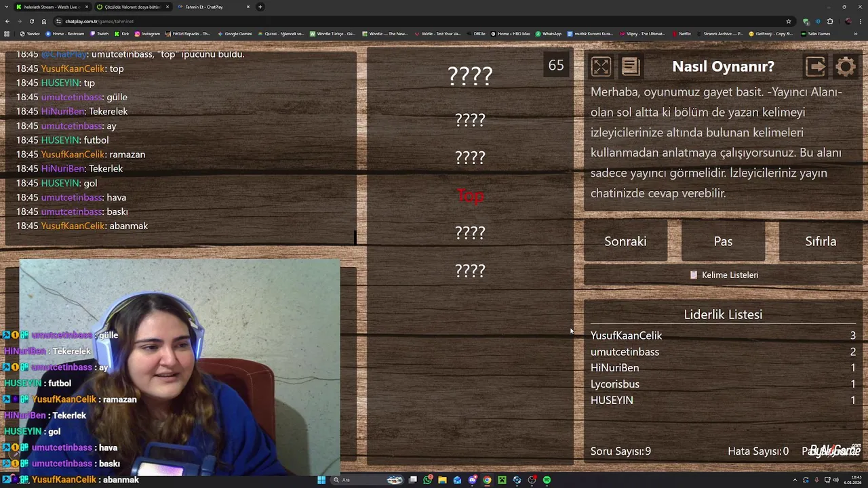Open a new browser tab
The width and height of the screenshot is (868, 488).
(260, 7)
